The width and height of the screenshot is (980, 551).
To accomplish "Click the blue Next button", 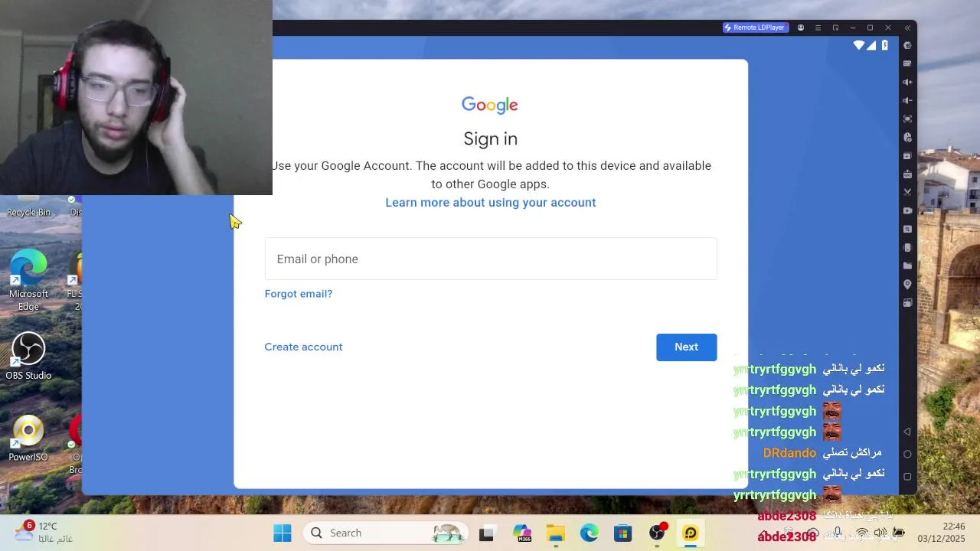I will click(686, 347).
